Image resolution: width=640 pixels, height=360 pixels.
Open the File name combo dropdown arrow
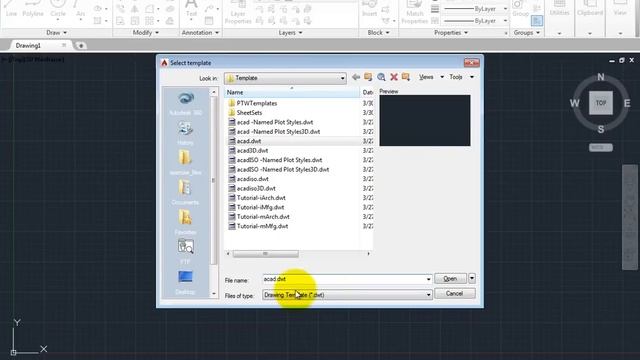point(428,279)
